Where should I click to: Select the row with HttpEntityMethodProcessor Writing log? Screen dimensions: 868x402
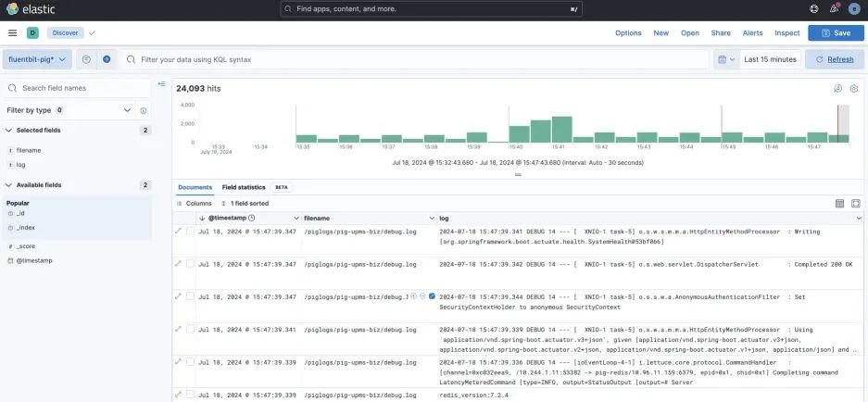click(x=190, y=231)
